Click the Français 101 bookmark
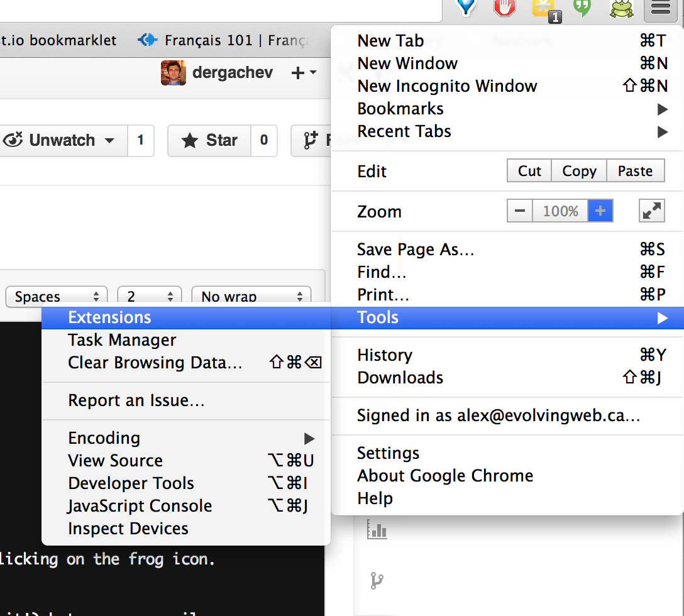684x616 pixels. [x=223, y=41]
